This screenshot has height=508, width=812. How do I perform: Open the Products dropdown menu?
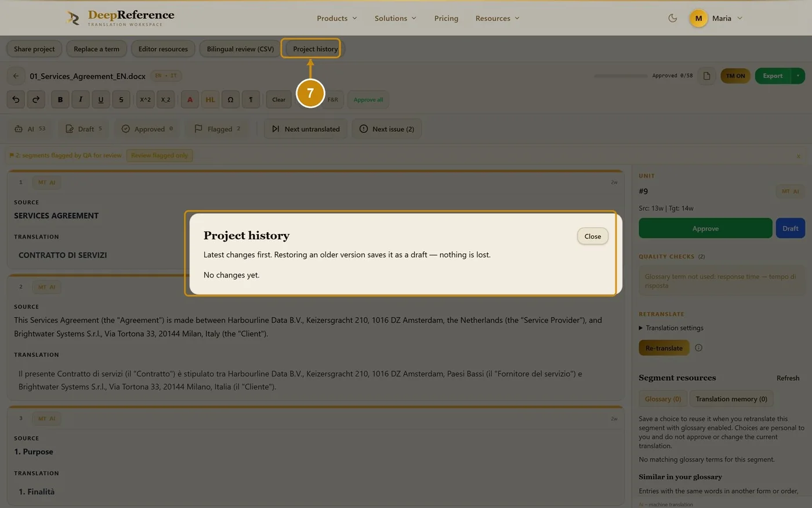click(337, 18)
